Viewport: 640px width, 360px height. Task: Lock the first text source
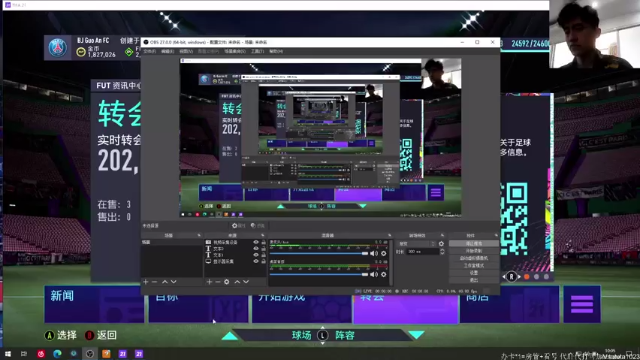(x=263, y=249)
